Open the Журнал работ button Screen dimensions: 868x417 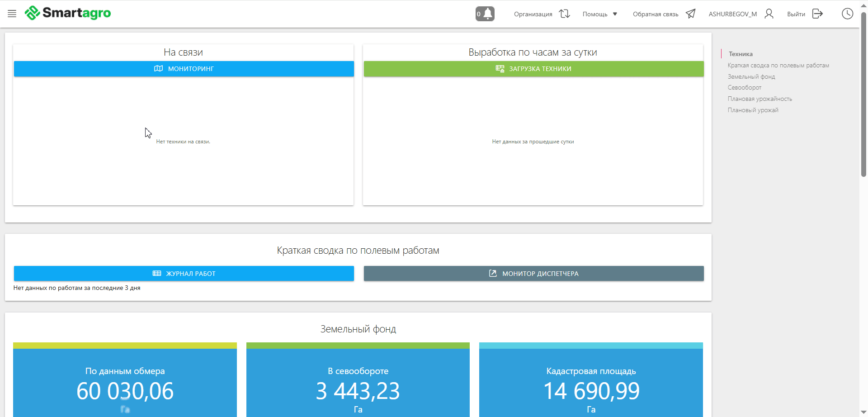coord(184,274)
